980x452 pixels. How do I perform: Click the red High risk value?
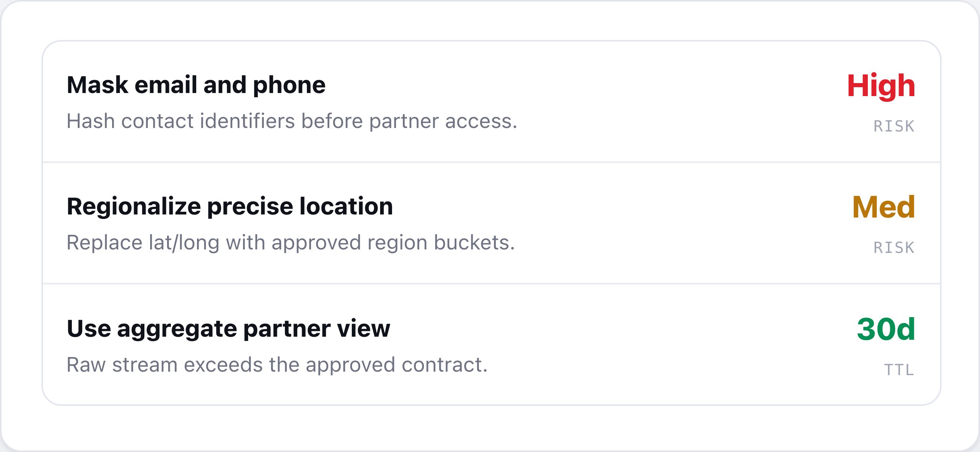click(881, 86)
